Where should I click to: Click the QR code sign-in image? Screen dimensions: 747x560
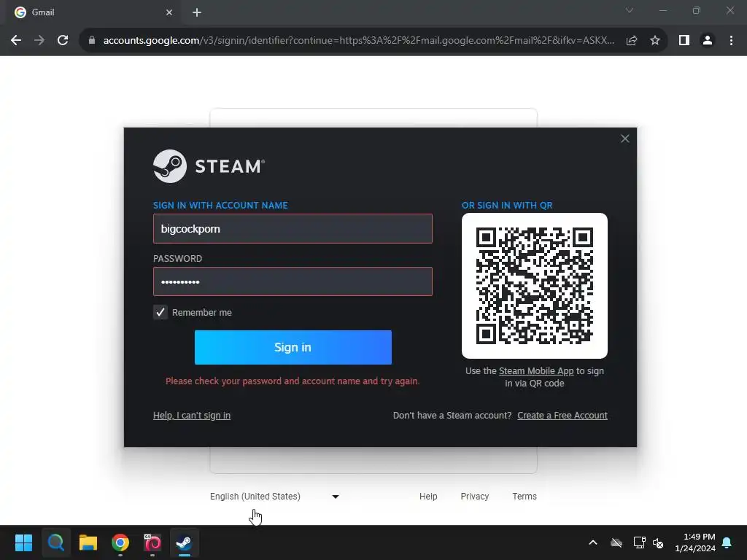pos(535,286)
